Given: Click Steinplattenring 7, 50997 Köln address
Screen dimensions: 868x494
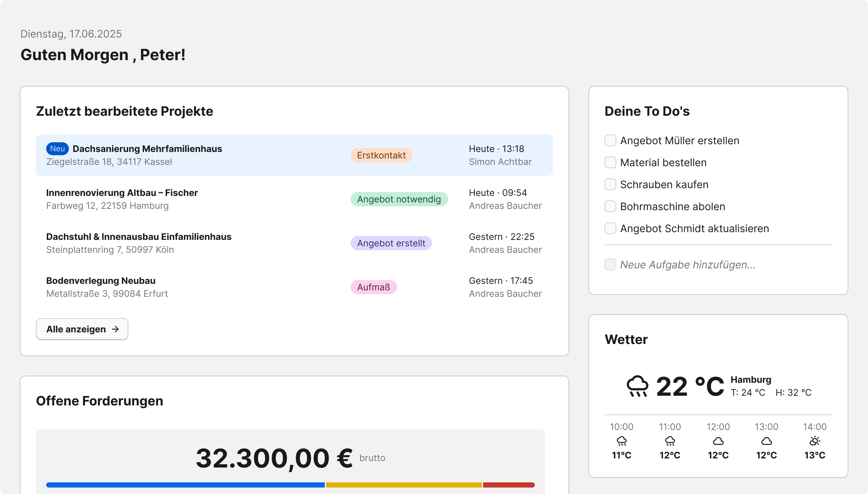Looking at the screenshot, I should coord(110,250).
